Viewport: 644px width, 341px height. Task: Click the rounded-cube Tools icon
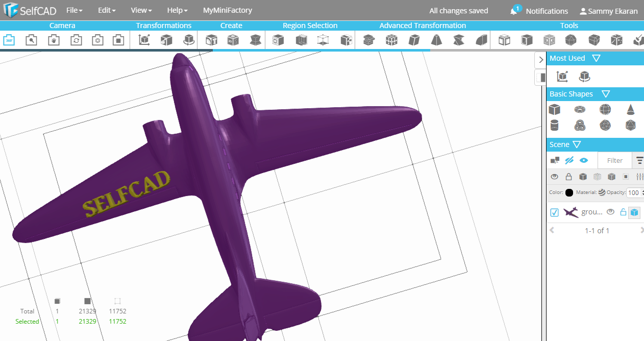pos(594,40)
